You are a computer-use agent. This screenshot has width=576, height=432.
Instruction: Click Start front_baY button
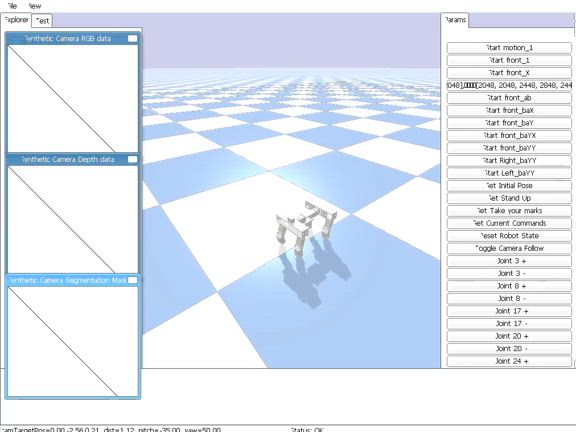(x=509, y=123)
